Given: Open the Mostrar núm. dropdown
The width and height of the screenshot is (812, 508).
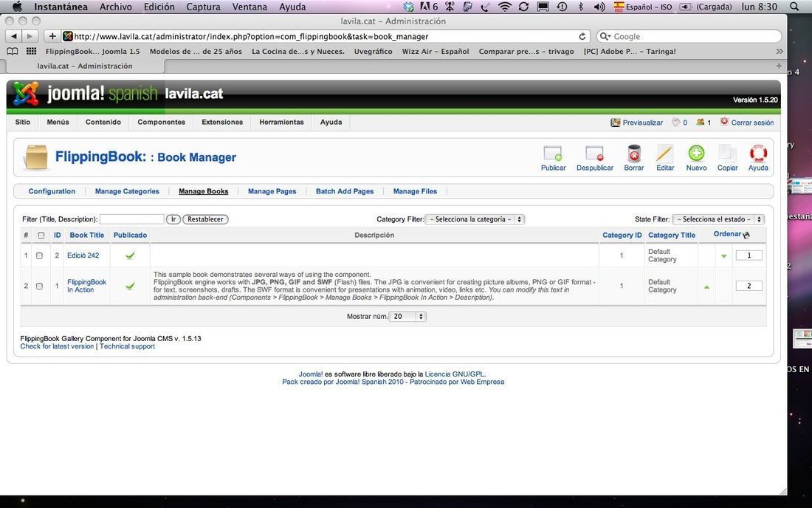Looking at the screenshot, I should (x=407, y=317).
